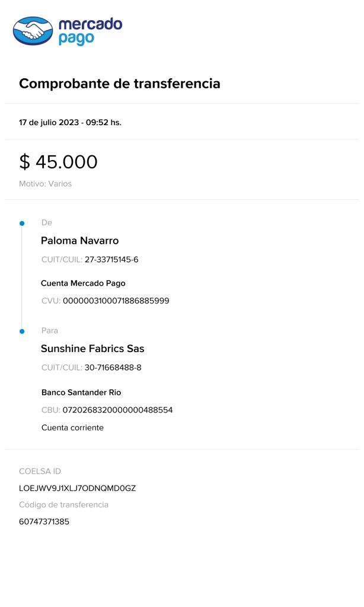The width and height of the screenshot is (364, 607).
Task: Click recipient name Sunshine Fabrics Sas
Action: point(92,349)
